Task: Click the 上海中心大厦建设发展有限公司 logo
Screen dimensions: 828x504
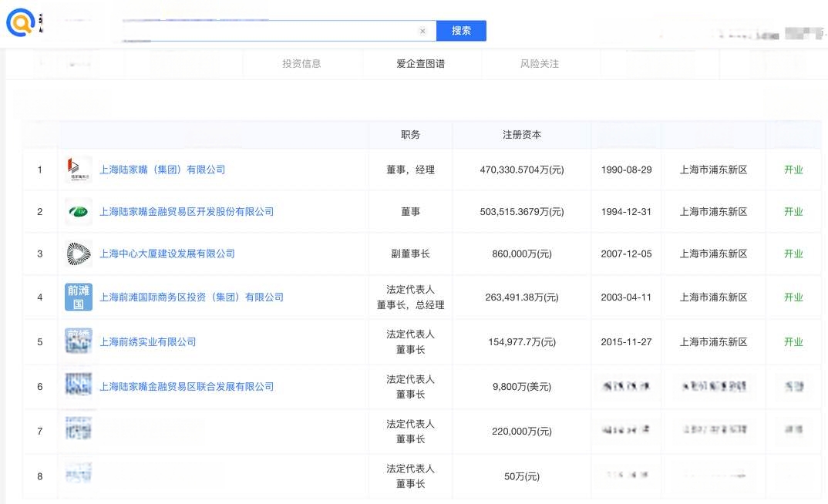Action: pyautogui.click(x=78, y=254)
